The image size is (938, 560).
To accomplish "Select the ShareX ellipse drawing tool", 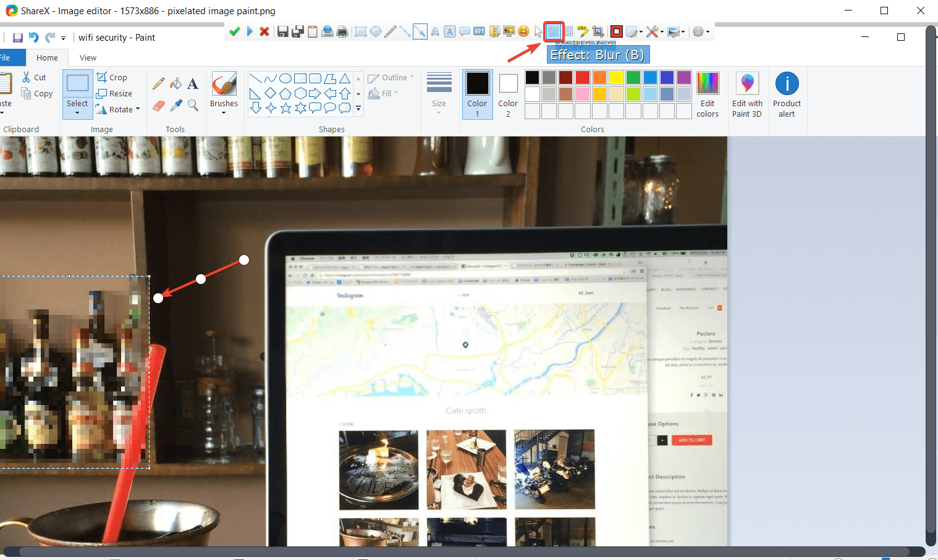I will (376, 31).
